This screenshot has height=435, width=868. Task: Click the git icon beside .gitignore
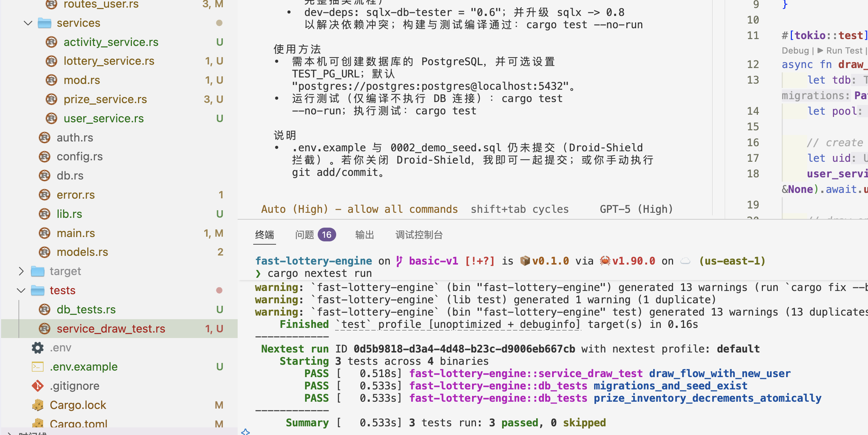(38, 386)
